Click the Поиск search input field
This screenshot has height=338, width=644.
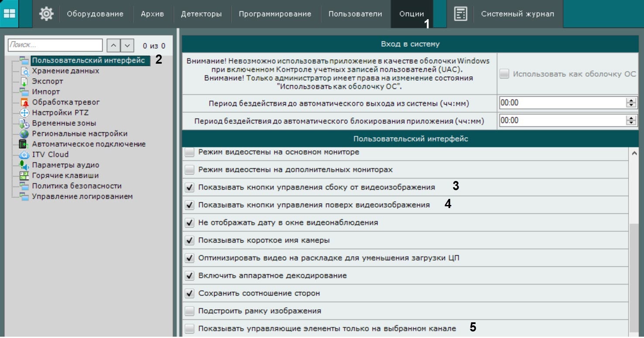pyautogui.click(x=55, y=45)
